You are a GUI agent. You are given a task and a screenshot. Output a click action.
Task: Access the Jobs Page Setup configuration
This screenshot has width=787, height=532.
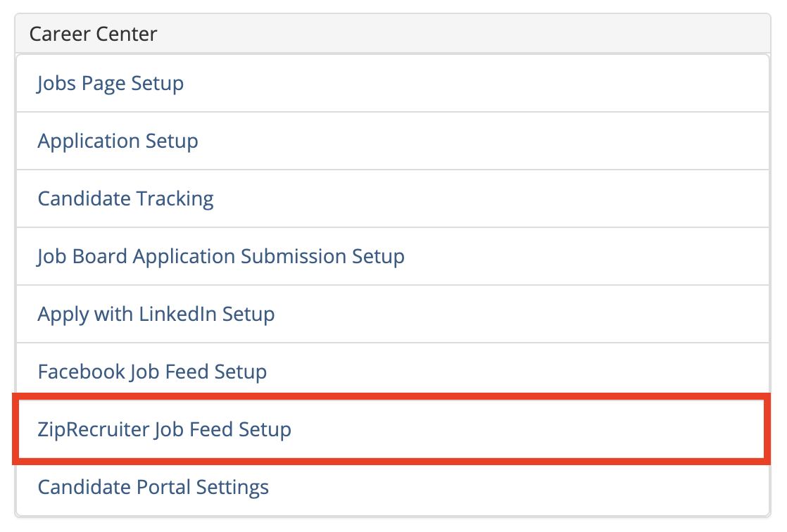[110, 83]
